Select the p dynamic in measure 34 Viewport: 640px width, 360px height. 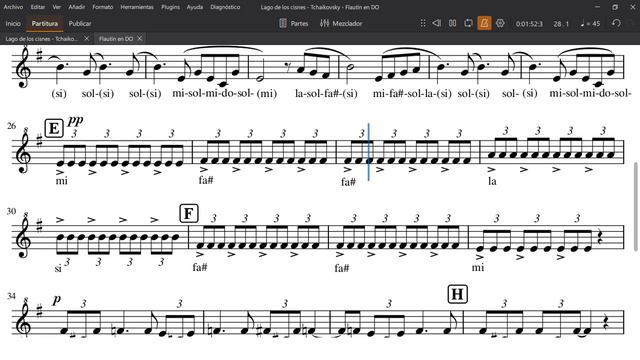57,300
